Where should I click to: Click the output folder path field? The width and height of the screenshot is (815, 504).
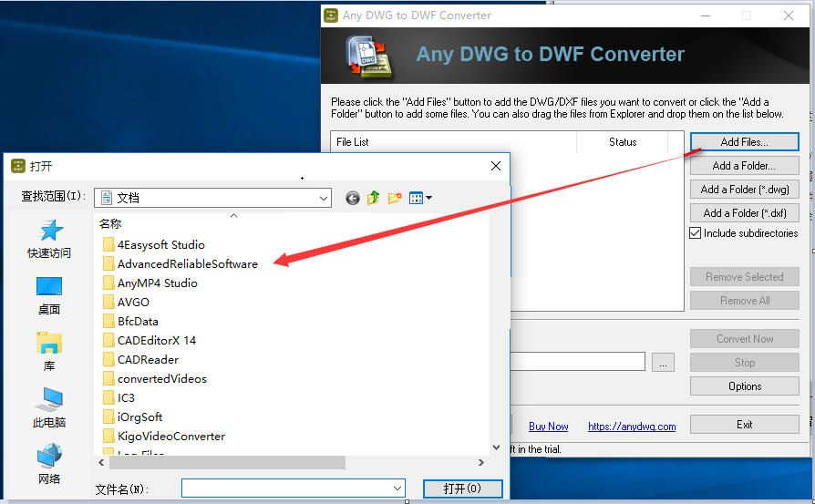click(577, 362)
